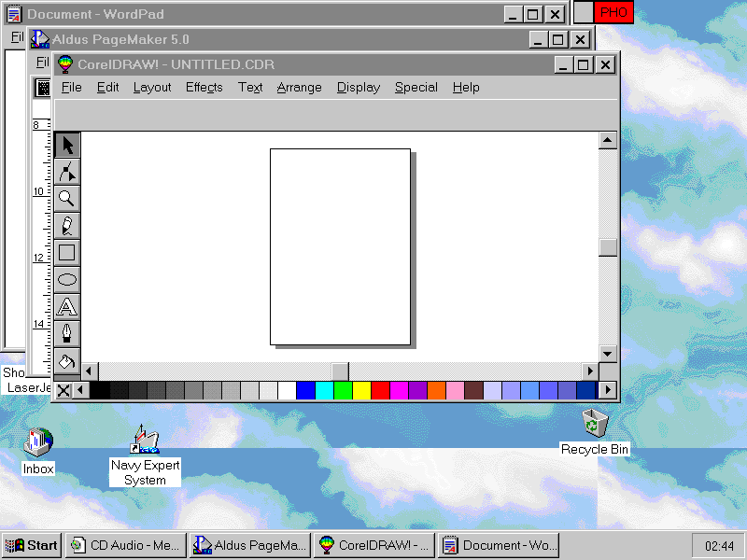Pick the blue palette swatch

[x=305, y=391]
